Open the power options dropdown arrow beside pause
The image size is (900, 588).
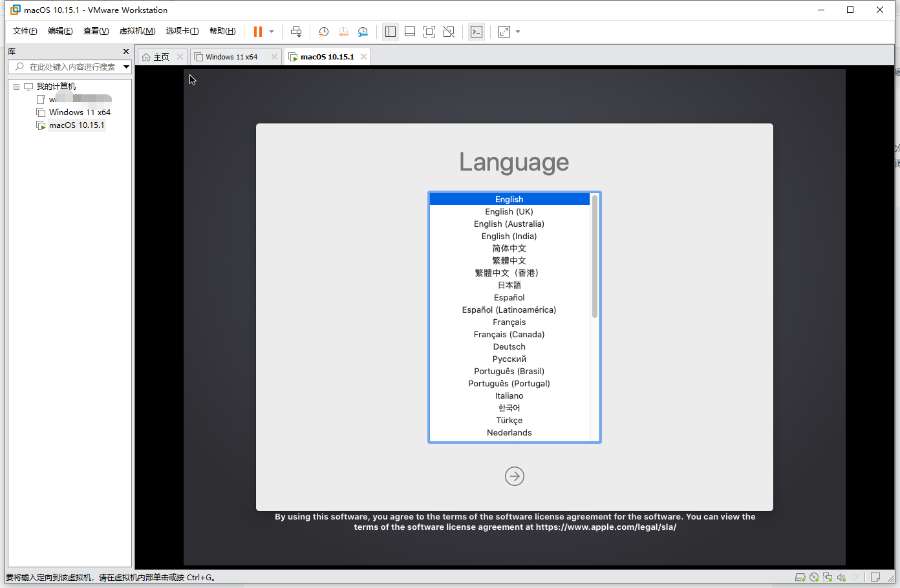[x=272, y=32]
